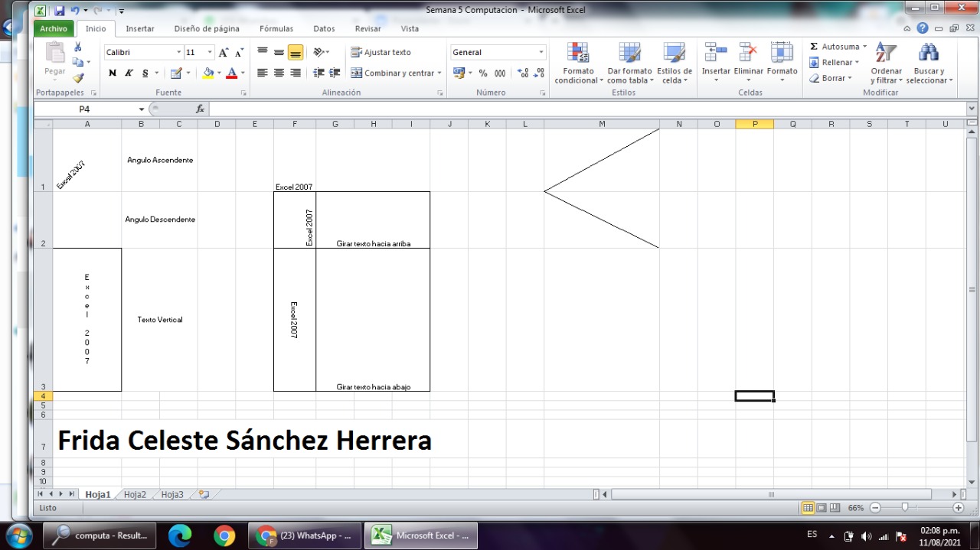
Task: Toggle Ajustar texto wrapping
Action: (381, 53)
